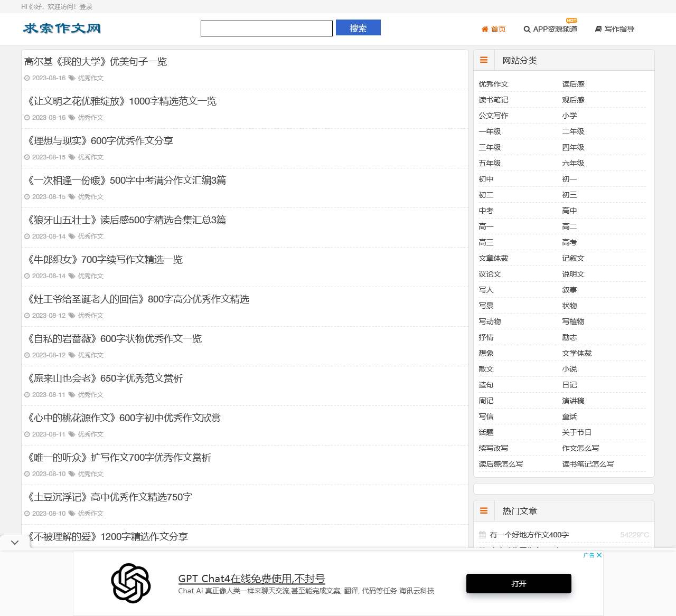Collapse the ad using the chevron-down arrow
The height and width of the screenshot is (616, 676).
(x=15, y=542)
